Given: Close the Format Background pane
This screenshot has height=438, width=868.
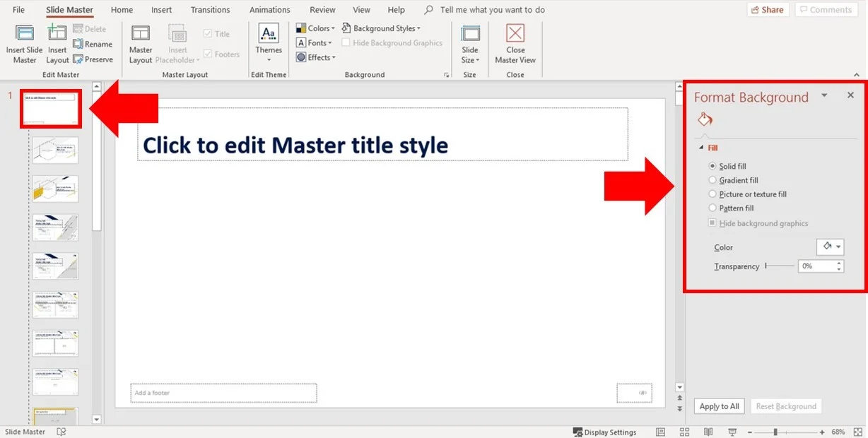Looking at the screenshot, I should click(850, 95).
